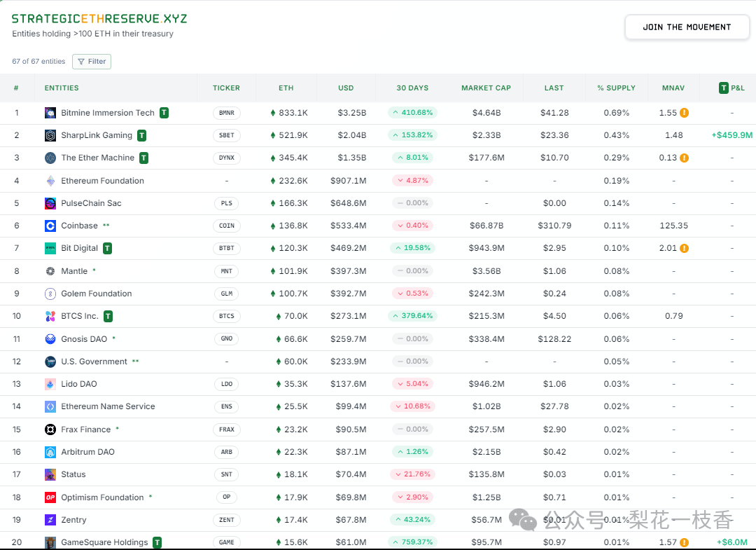Click the Zentry logo icon

pos(50,520)
